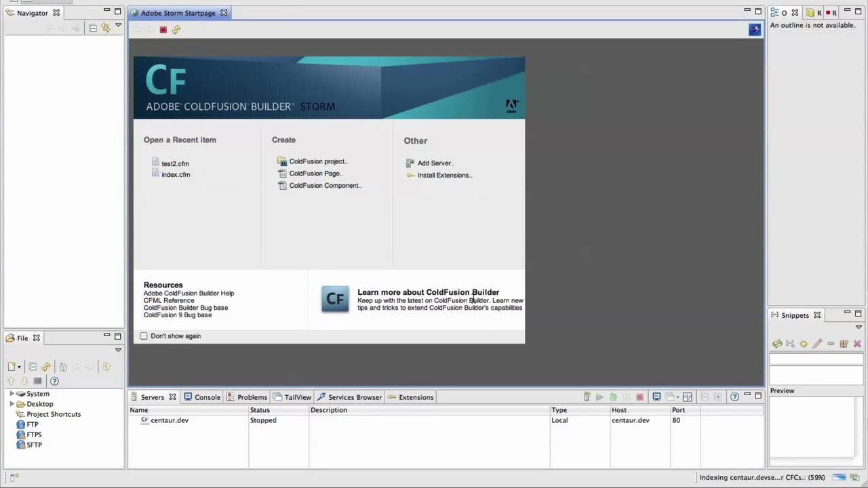The height and width of the screenshot is (488, 868).
Task: Open the CFML Reference link
Action: (169, 300)
